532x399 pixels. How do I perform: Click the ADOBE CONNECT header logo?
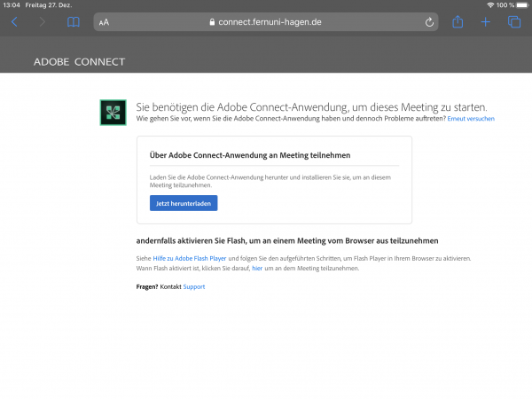tap(79, 62)
